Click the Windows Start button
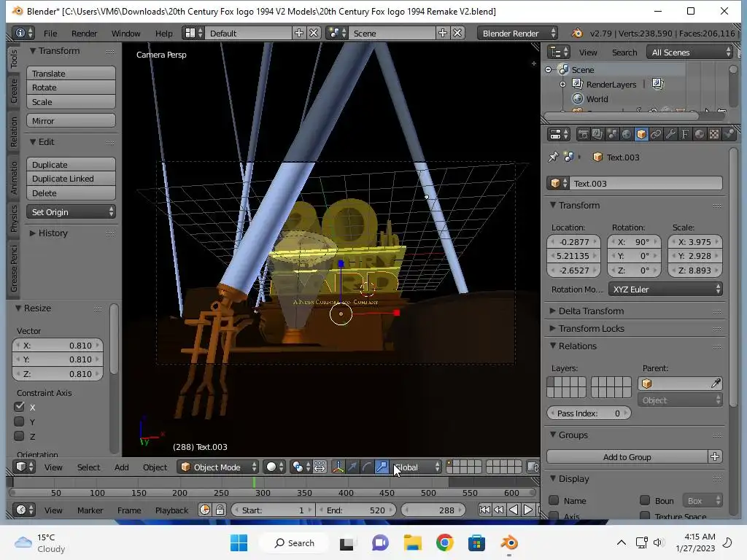747x560 pixels. [239, 542]
